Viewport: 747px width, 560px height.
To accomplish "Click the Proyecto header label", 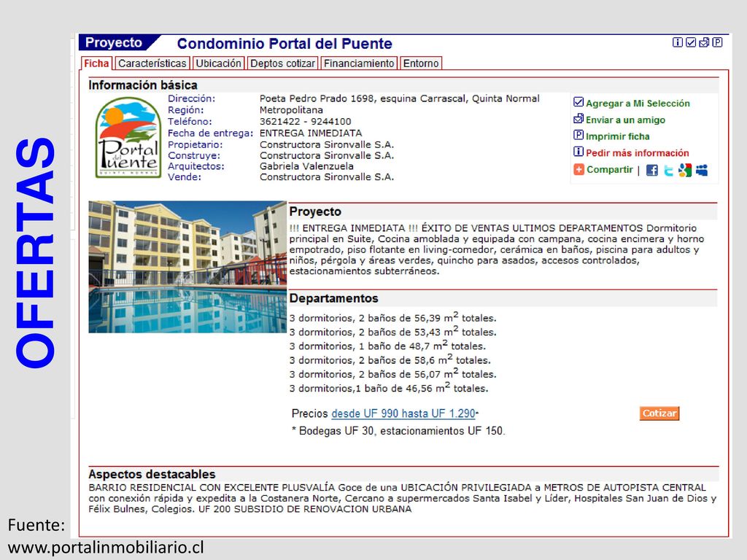I will (114, 42).
